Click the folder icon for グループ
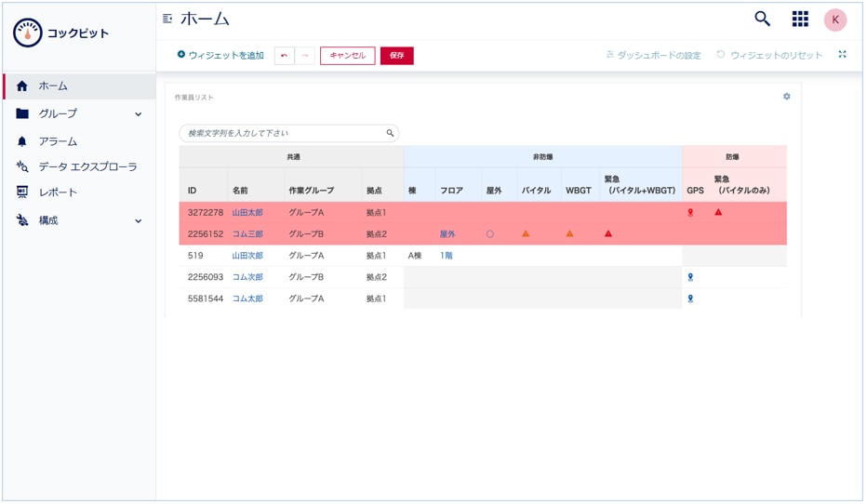Image resolution: width=867 pixels, height=504 pixels. click(22, 113)
